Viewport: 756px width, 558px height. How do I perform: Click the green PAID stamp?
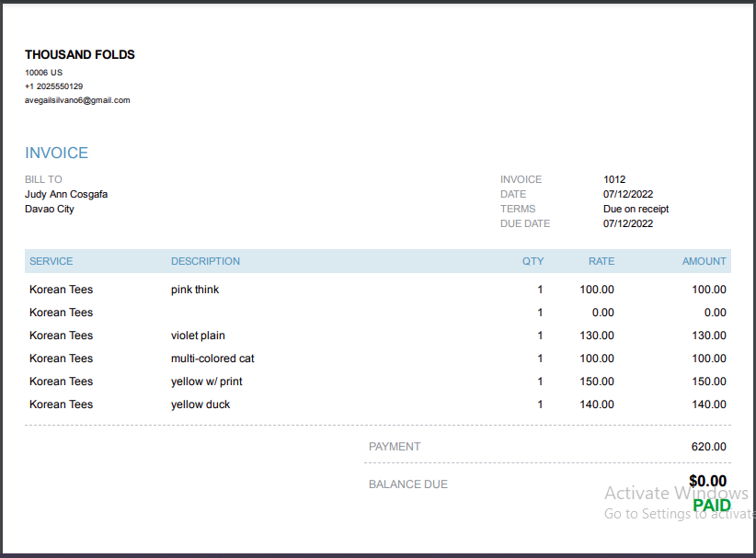(712, 506)
